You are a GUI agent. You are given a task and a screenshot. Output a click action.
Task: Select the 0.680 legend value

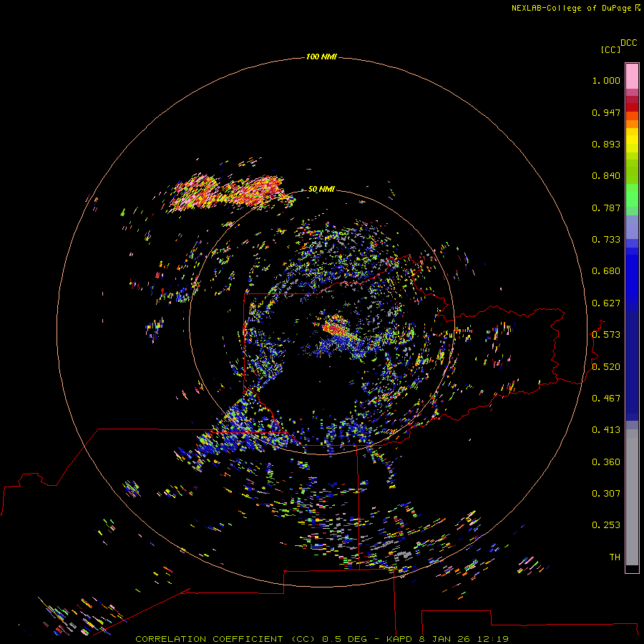606,271
